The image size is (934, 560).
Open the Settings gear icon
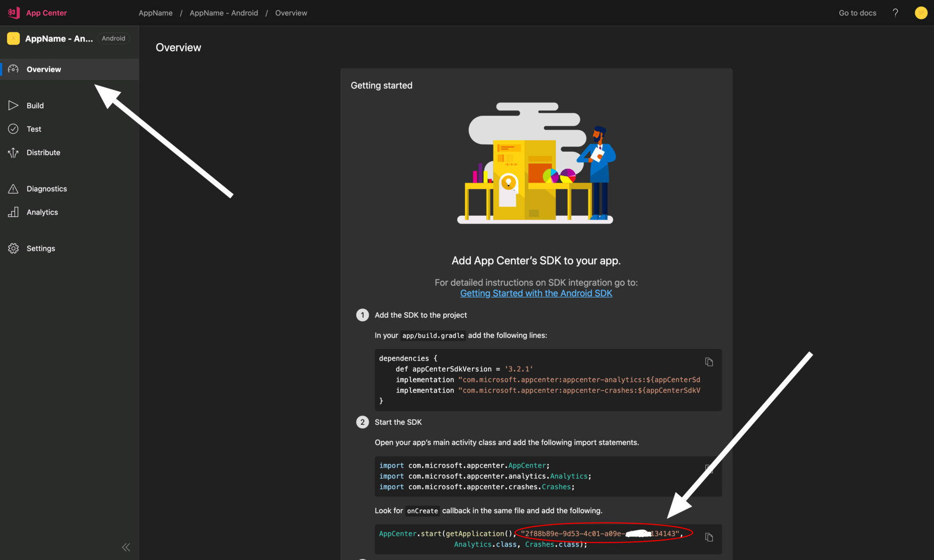(x=13, y=248)
